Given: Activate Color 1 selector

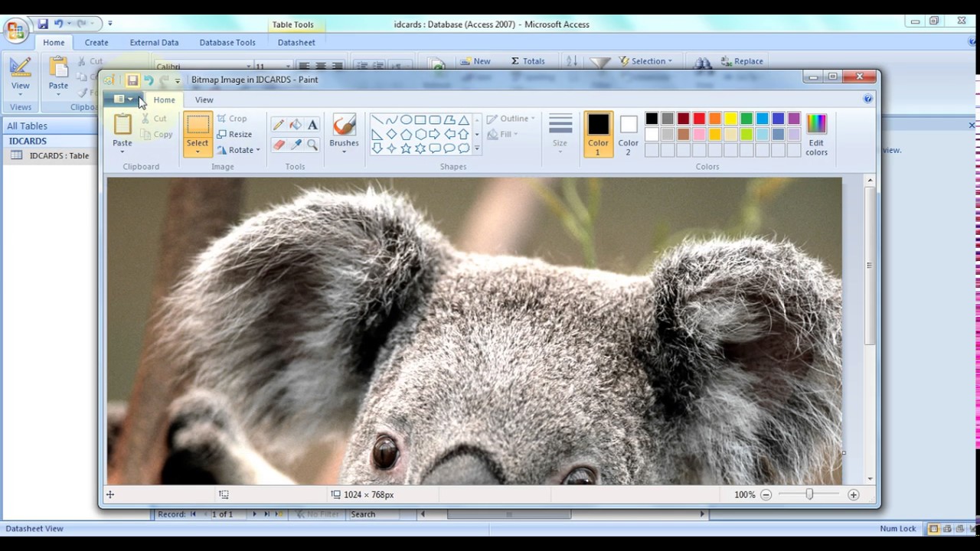Looking at the screenshot, I should click(x=598, y=134).
